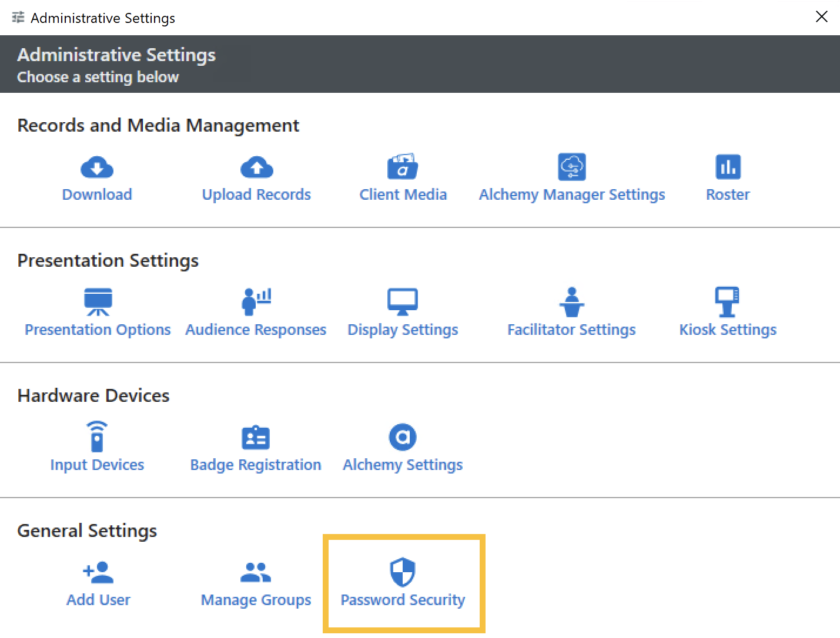This screenshot has height=638, width=840.
Task: Click the Kiosk Settings label
Action: 728,330
